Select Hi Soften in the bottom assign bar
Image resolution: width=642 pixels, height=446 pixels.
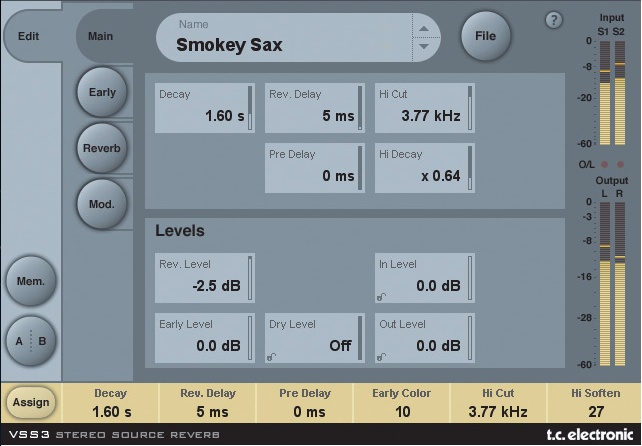point(595,403)
